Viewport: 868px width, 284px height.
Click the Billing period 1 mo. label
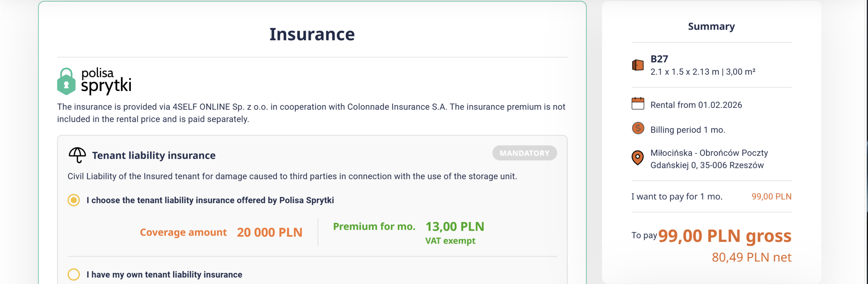click(x=688, y=130)
